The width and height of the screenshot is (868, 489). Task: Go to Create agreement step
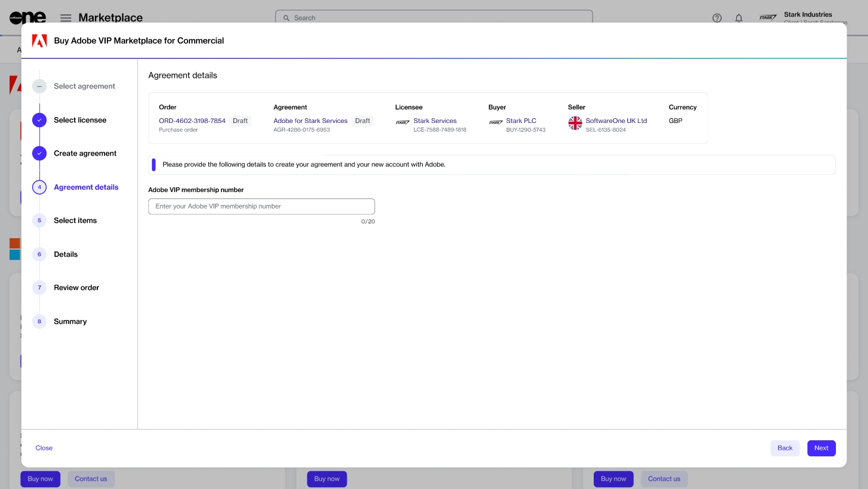(x=85, y=153)
